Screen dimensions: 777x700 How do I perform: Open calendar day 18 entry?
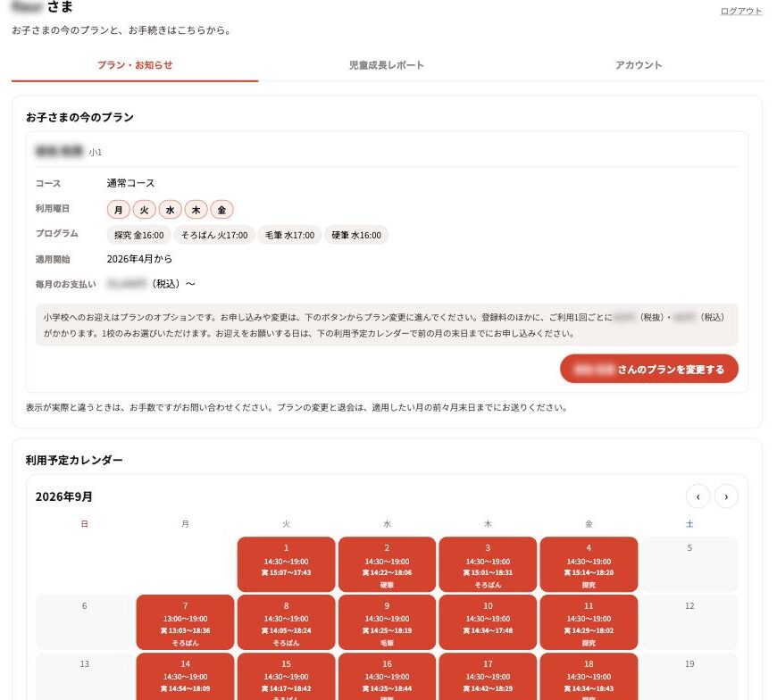tap(589, 677)
